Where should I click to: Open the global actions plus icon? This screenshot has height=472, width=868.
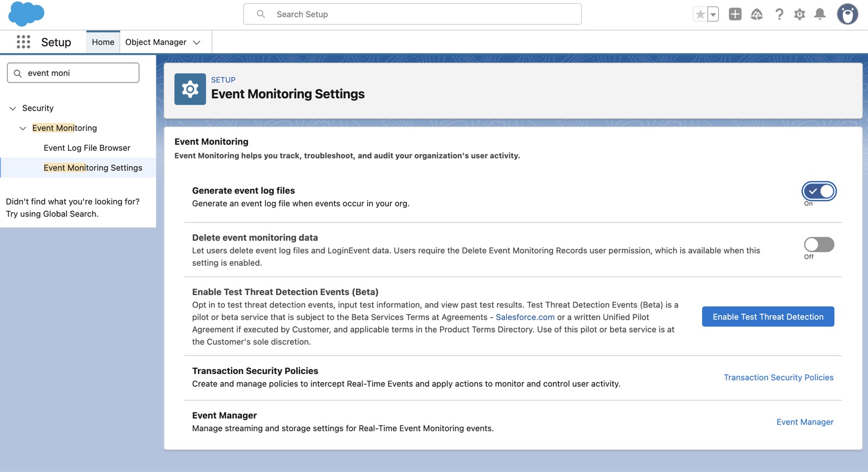pyautogui.click(x=735, y=14)
